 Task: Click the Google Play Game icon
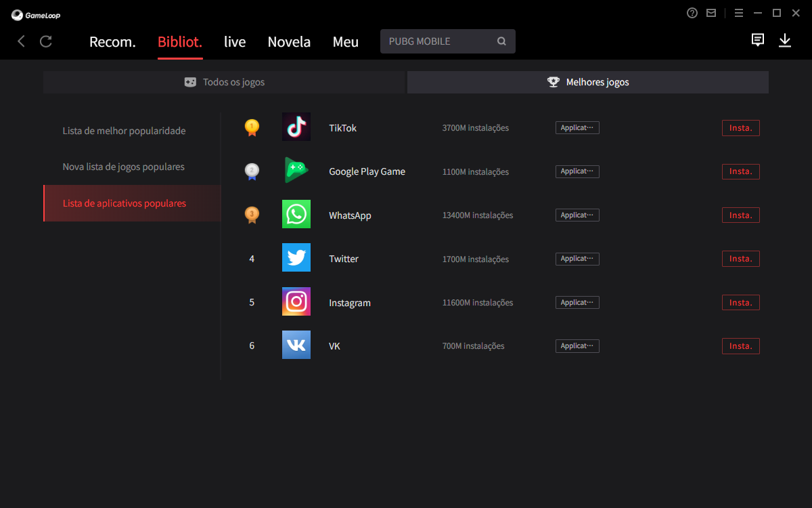(296, 171)
